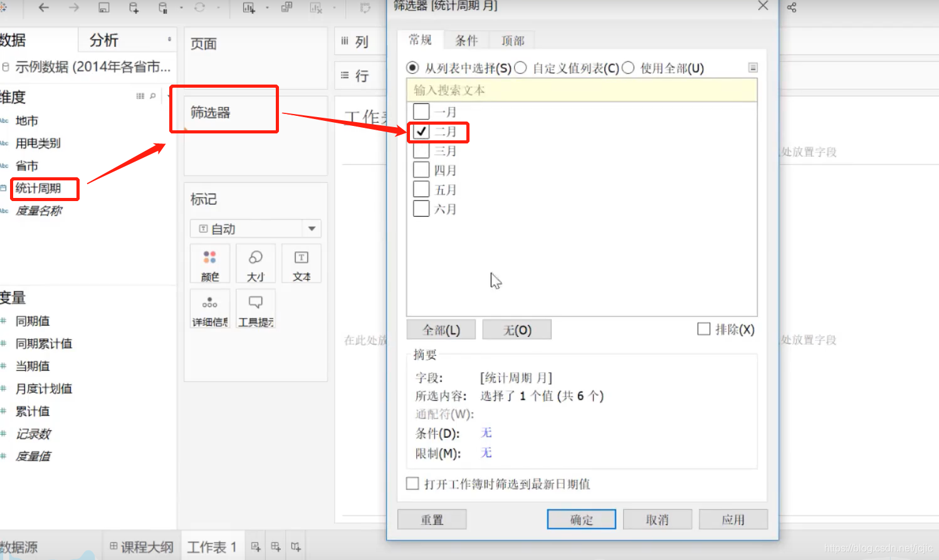Select the 示例数据 data source entry
This screenshot has width=939, height=560.
[x=93, y=66]
